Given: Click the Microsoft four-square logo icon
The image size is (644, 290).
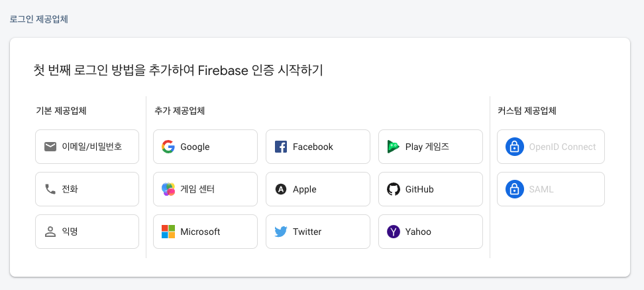Looking at the screenshot, I should [x=168, y=232].
